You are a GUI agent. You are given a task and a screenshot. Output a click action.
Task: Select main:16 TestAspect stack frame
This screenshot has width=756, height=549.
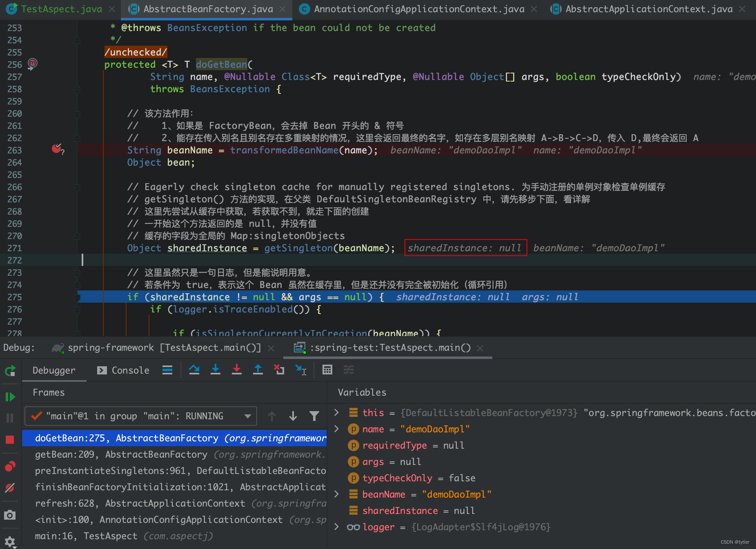(x=175, y=536)
